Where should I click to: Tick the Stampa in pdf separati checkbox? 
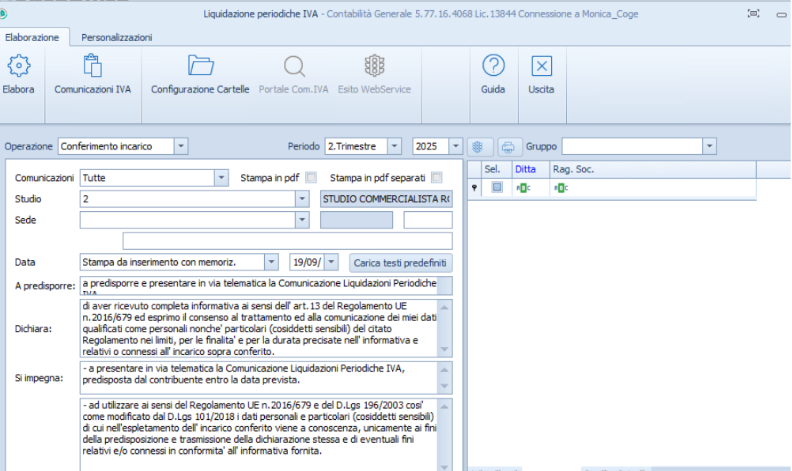tap(437, 178)
